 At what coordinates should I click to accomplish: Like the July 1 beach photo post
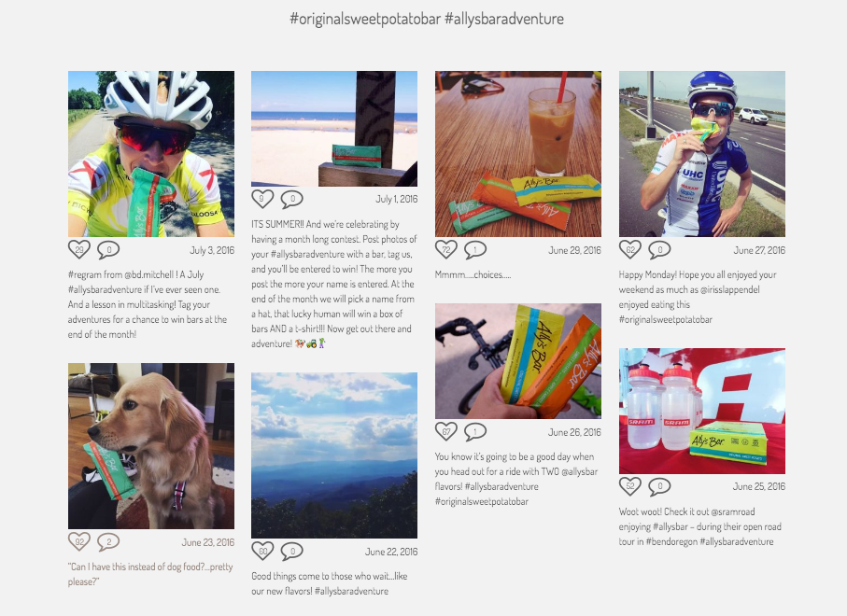[262, 199]
